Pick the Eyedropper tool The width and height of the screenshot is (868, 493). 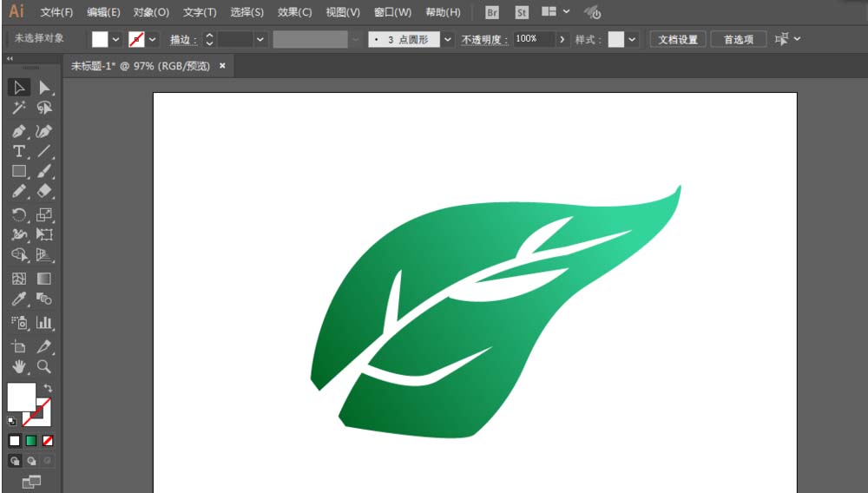click(x=19, y=299)
